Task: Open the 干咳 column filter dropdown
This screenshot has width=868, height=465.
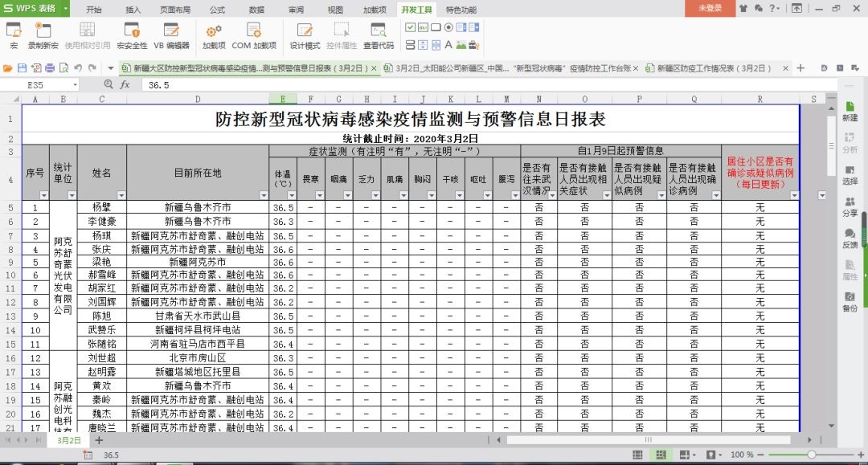Action: click(x=460, y=195)
